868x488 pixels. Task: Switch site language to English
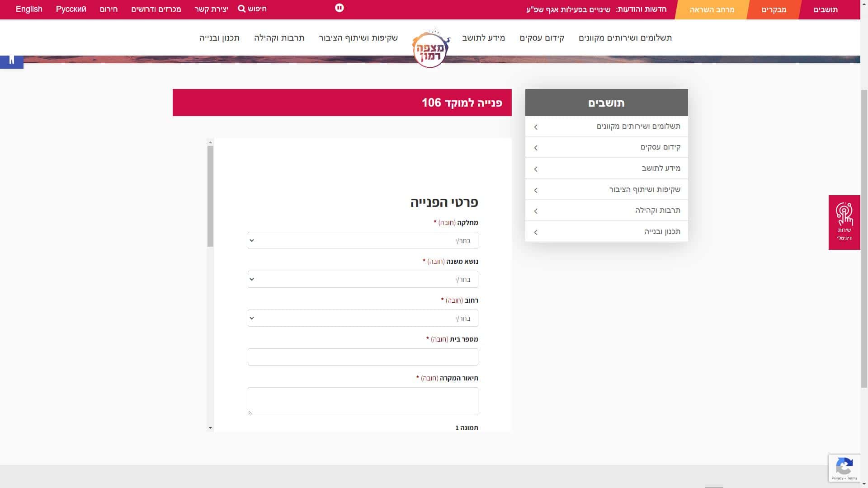tap(29, 9)
